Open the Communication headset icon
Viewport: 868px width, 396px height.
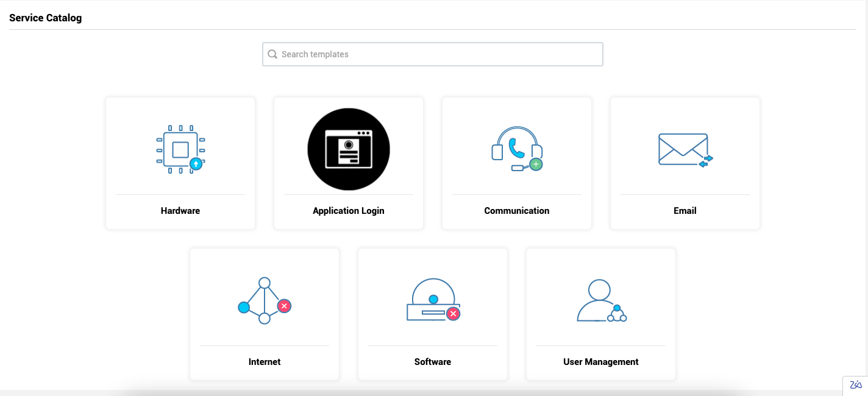516,149
